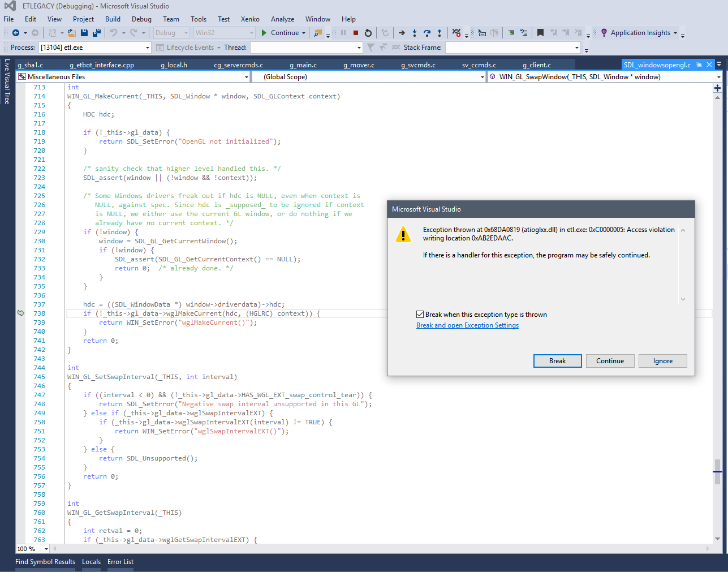This screenshot has width=728, height=572.
Task: Click the Show Next Statement arrow
Action: coord(402,33)
